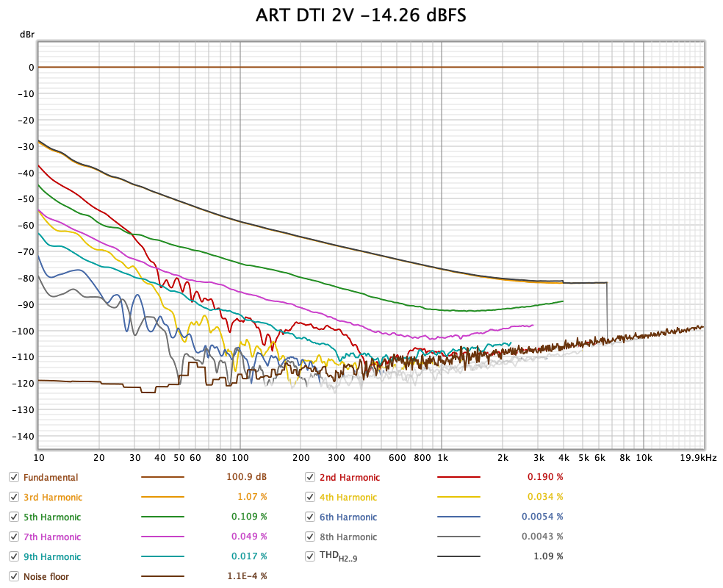Image resolution: width=723 pixels, height=588 pixels.
Task: Select the '10k' frequency axis tick label
Action: click(644, 457)
